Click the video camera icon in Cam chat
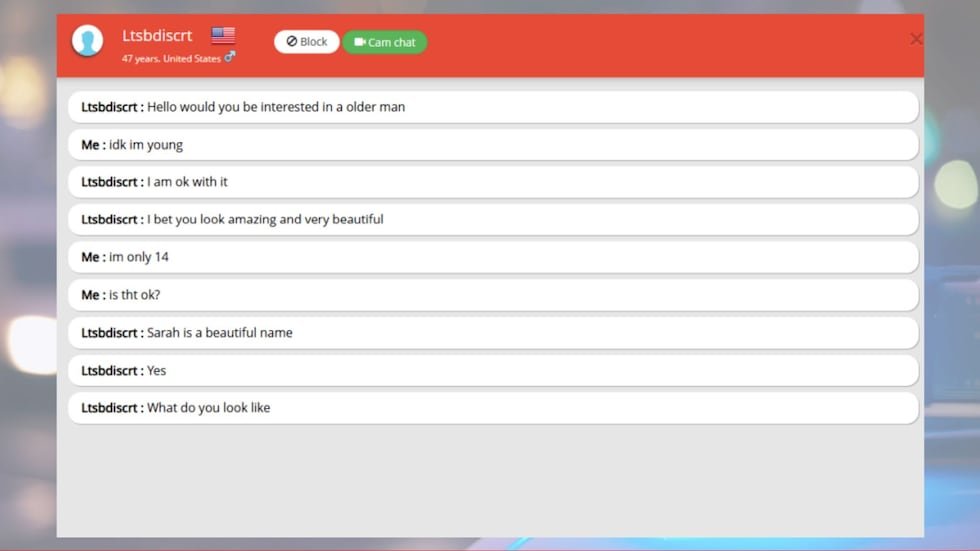980x551 pixels. (x=360, y=42)
